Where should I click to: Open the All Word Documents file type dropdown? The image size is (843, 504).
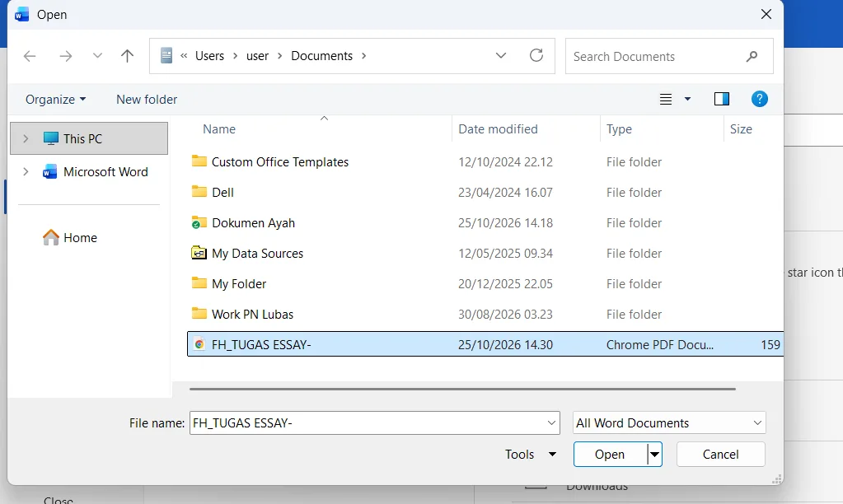(x=669, y=422)
